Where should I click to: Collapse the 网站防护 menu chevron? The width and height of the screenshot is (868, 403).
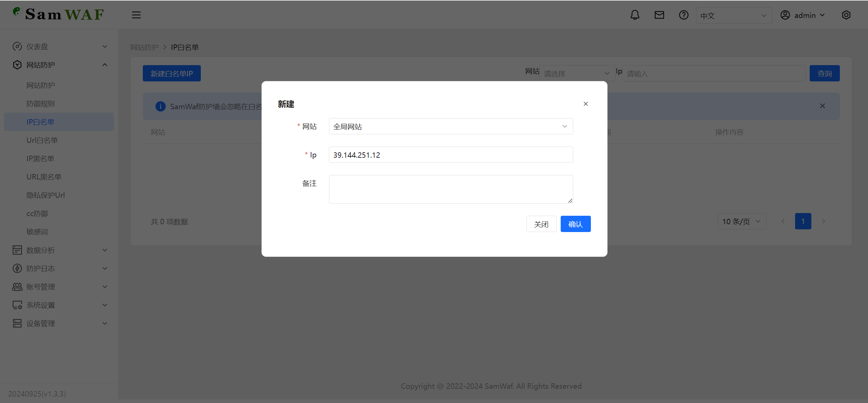105,65
